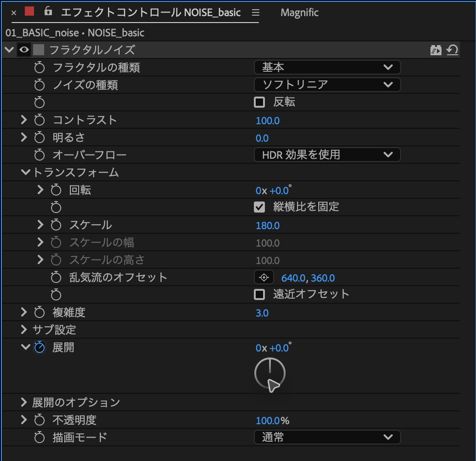Image resolution: width=476 pixels, height=461 pixels.
Task: Click the 展開 revolutions value 0x
Action: pos(261,348)
